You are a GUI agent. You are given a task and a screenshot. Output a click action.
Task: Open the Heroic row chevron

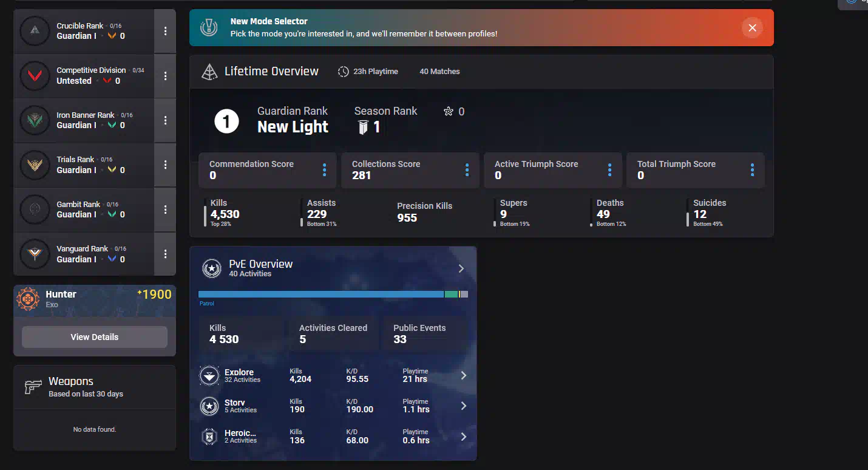pos(463,436)
